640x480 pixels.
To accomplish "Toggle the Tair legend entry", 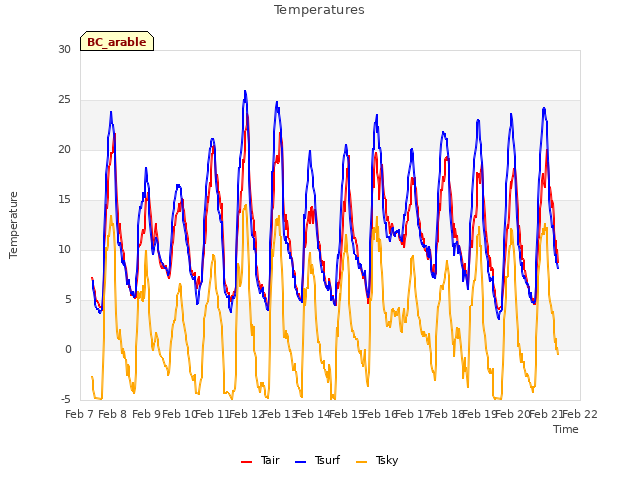I will [x=260, y=460].
